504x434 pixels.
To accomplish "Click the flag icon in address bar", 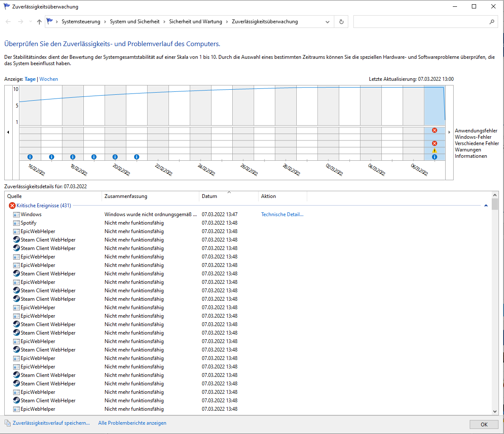I will coord(50,22).
